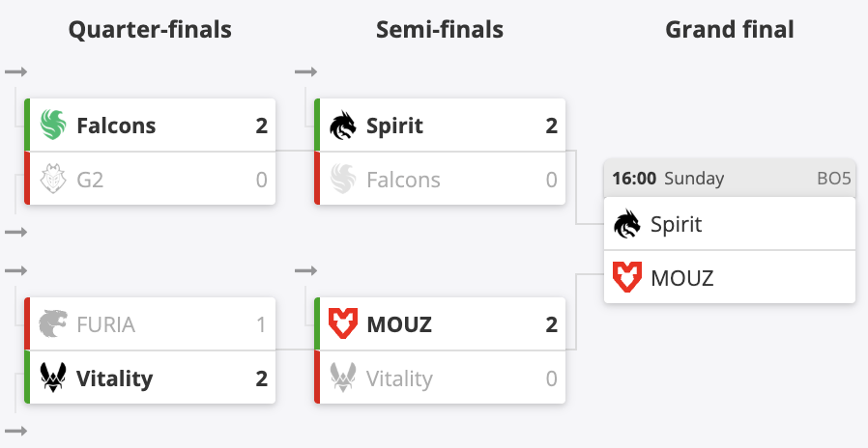Click greyed Vitality logo in semi-finals

(x=343, y=378)
